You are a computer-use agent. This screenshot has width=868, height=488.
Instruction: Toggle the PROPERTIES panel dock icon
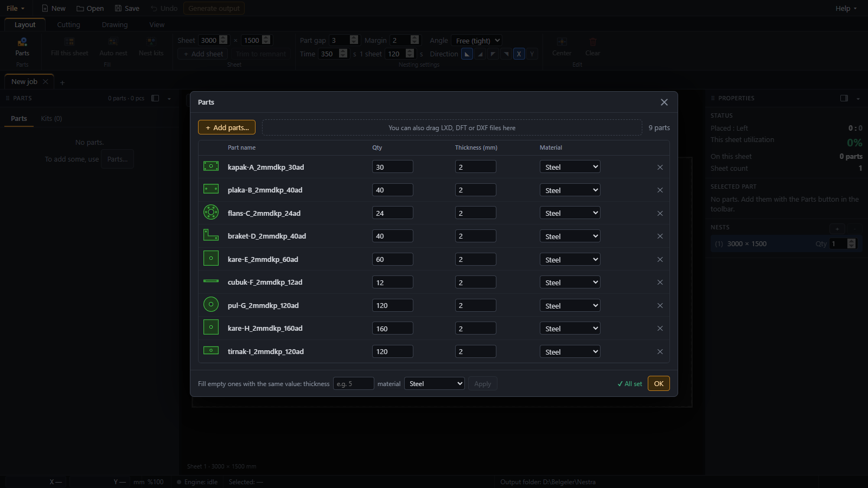(844, 98)
